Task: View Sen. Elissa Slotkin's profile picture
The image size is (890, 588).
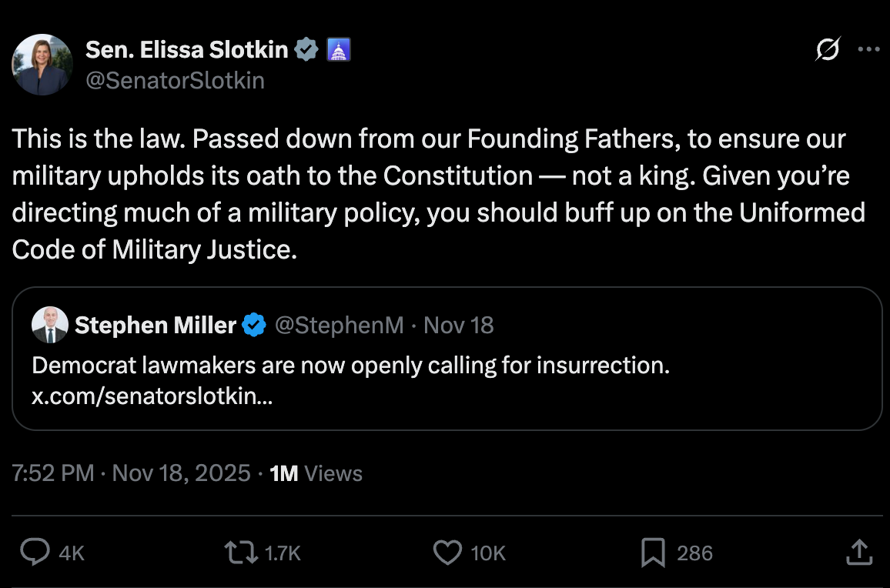Action: pos(42,65)
